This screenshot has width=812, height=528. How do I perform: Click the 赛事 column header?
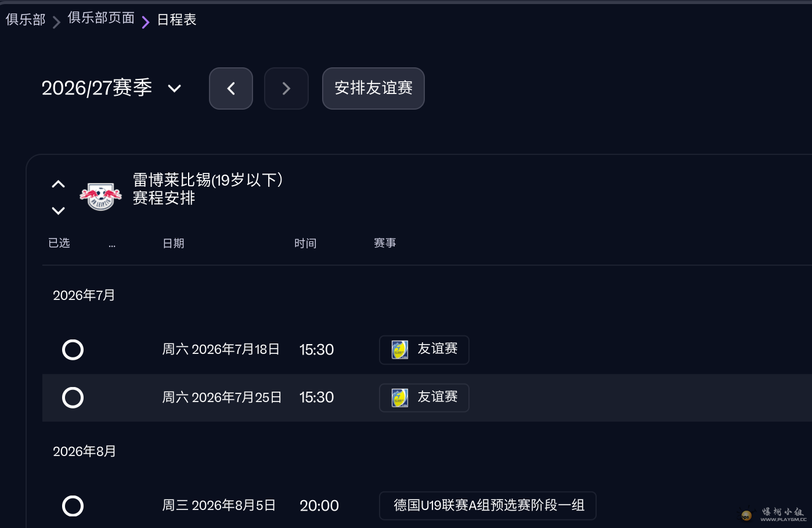(x=385, y=244)
